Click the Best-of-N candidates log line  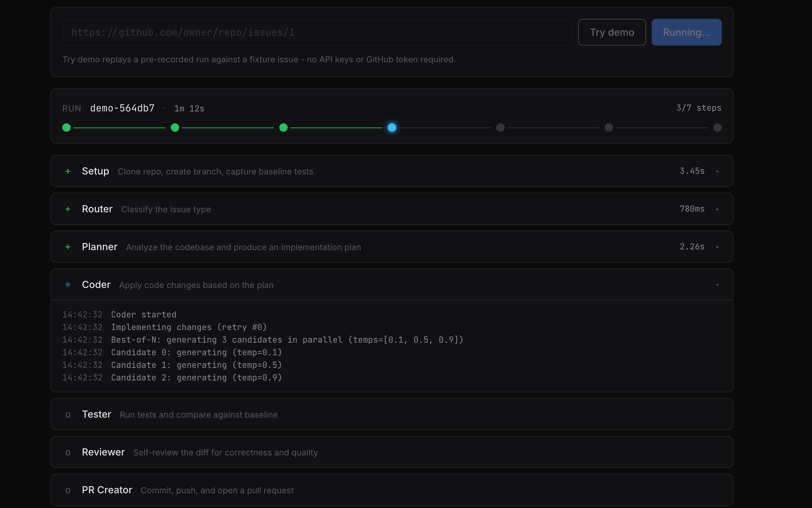click(287, 340)
